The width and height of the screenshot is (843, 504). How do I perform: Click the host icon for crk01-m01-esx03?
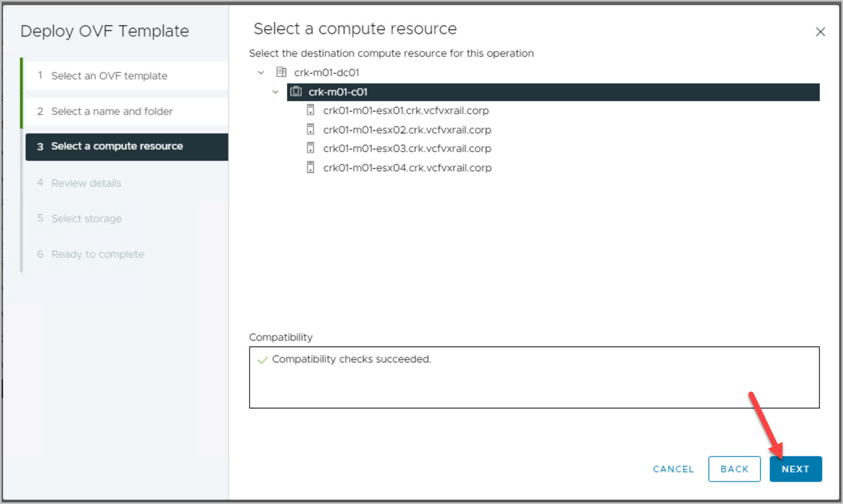(310, 148)
